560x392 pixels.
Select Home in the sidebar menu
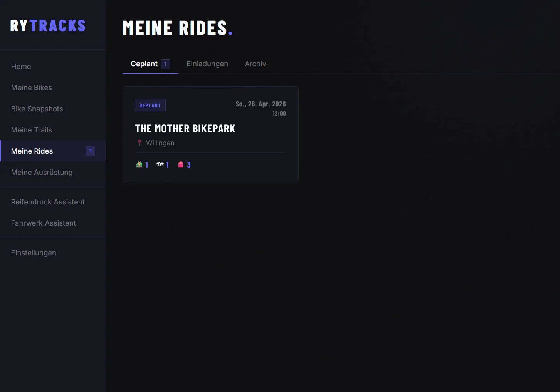(21, 66)
